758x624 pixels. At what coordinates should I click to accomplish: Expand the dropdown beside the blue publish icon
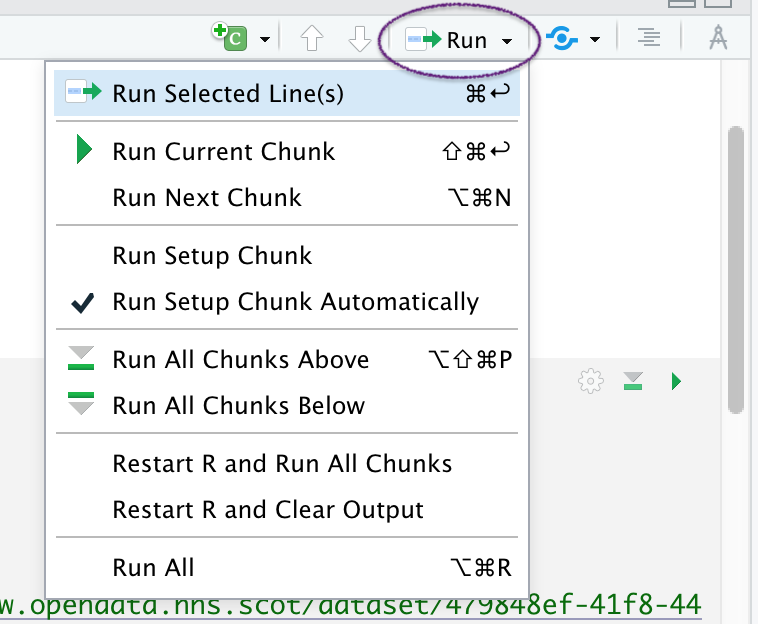(x=595, y=41)
